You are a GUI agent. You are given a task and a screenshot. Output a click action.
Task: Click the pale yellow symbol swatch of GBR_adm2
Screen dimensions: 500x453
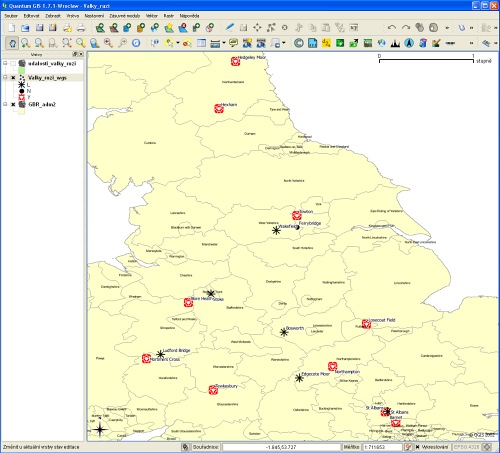click(22, 112)
